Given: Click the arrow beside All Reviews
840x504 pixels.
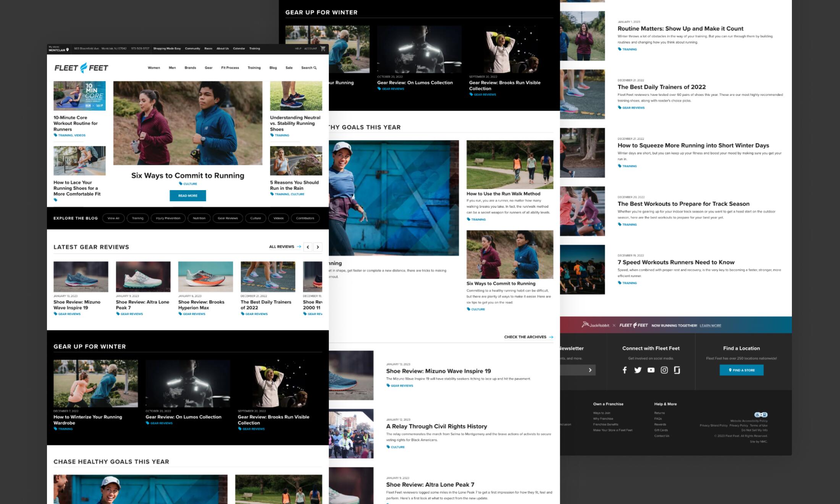Looking at the screenshot, I should (299, 247).
